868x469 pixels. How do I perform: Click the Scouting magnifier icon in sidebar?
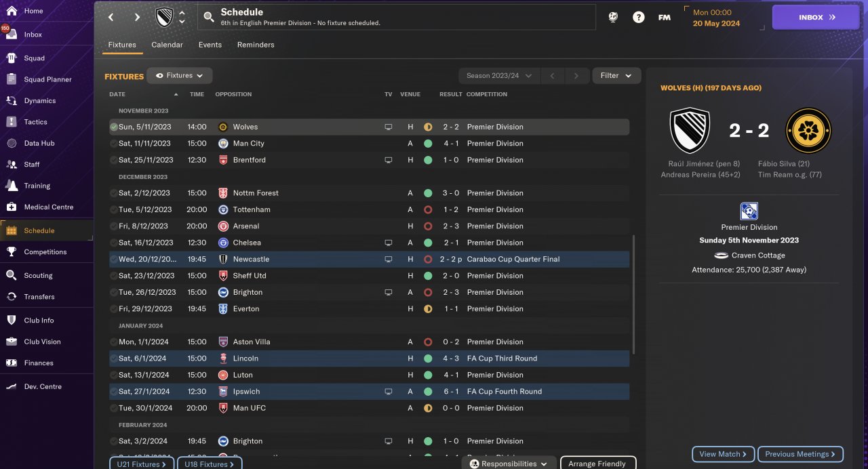(x=12, y=275)
